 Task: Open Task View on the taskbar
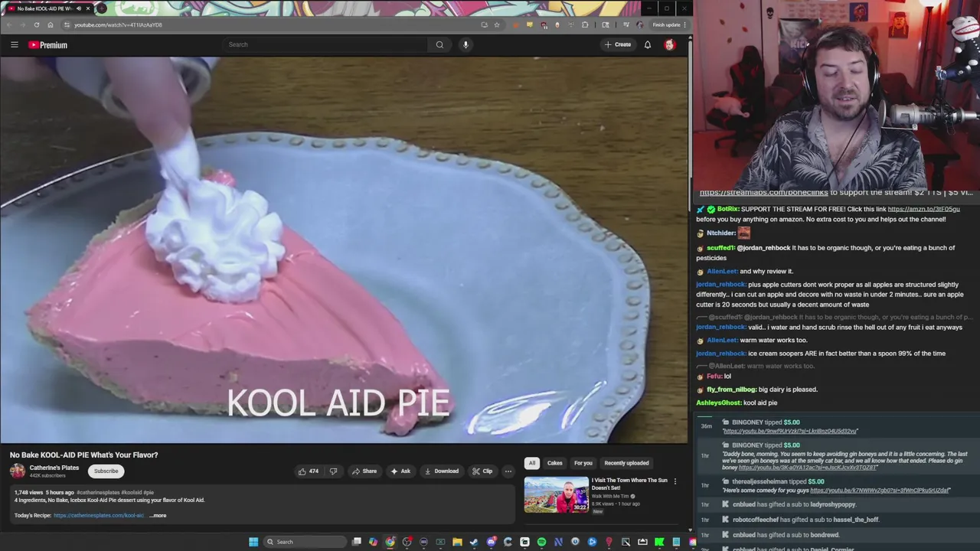357,542
